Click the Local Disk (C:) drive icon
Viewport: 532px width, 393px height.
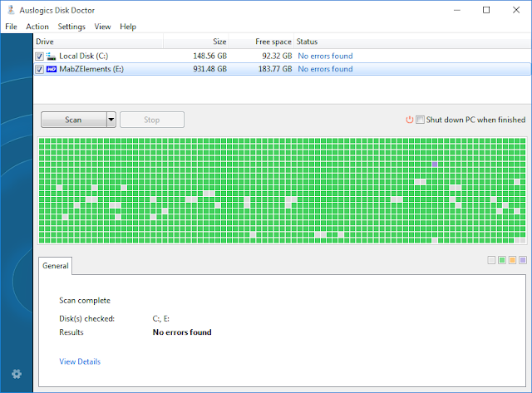click(52, 56)
